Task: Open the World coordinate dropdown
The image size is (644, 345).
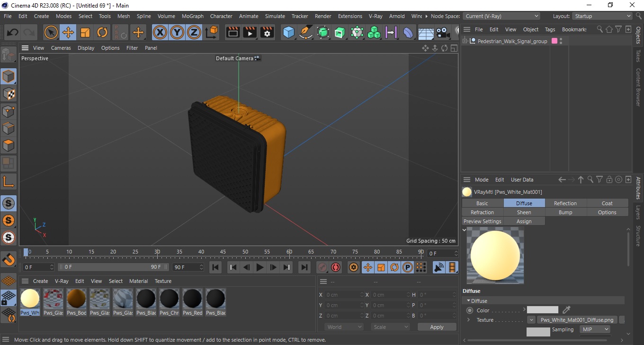Action: point(344,327)
